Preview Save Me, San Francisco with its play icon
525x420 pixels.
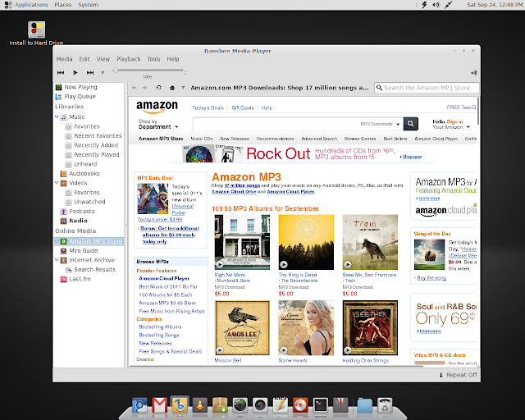[348, 265]
